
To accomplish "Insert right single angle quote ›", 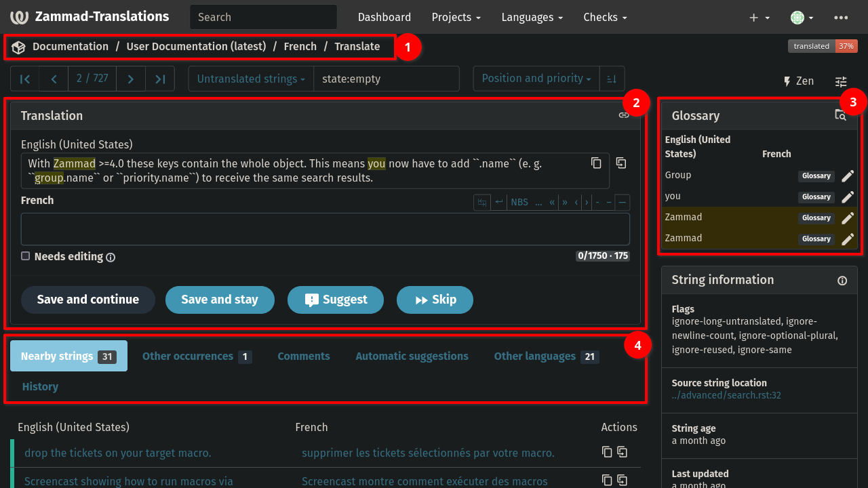I will click(x=586, y=202).
